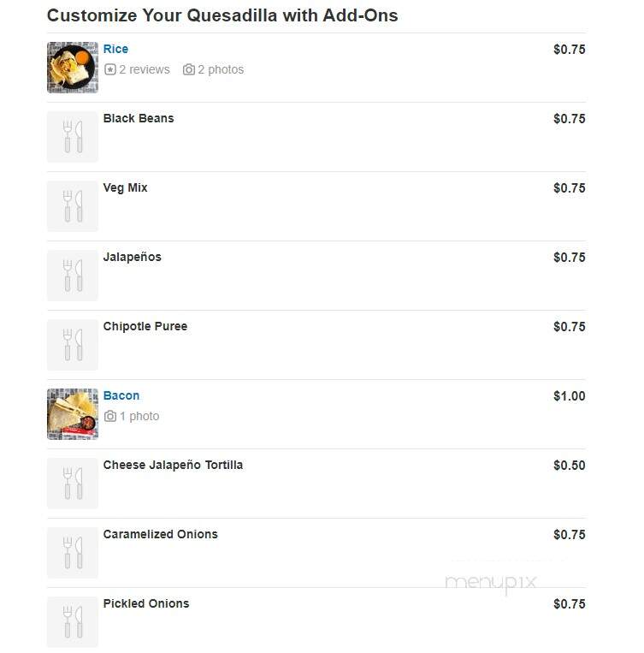644x653 pixels.
Task: Click the Black Beans fork-and-knife placeholder icon
Action: point(73,137)
